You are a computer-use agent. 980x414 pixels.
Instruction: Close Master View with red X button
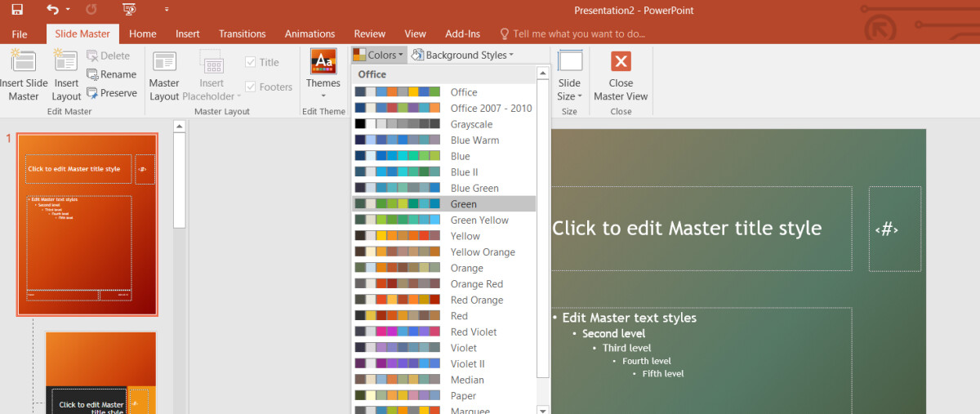click(621, 75)
